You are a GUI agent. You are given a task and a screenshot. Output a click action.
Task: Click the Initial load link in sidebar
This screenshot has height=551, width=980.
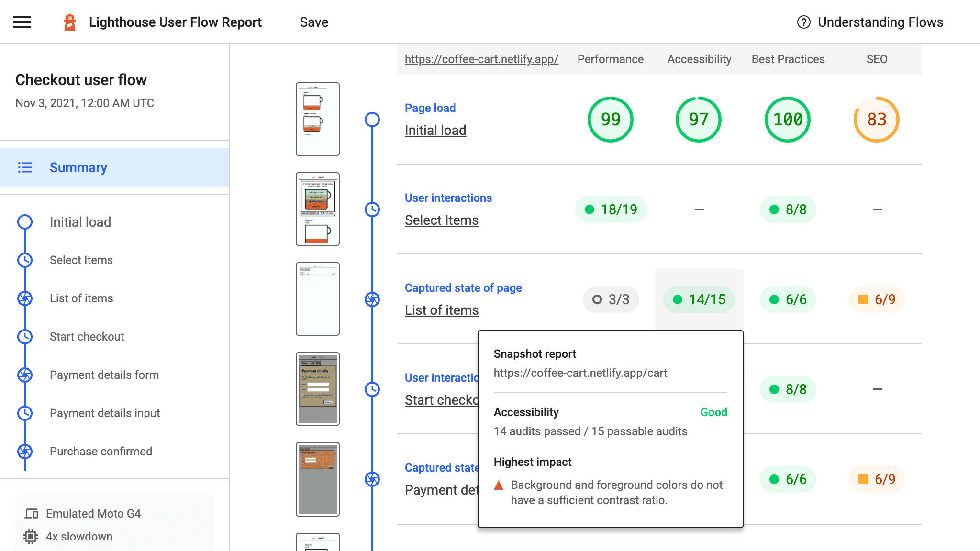(x=81, y=222)
